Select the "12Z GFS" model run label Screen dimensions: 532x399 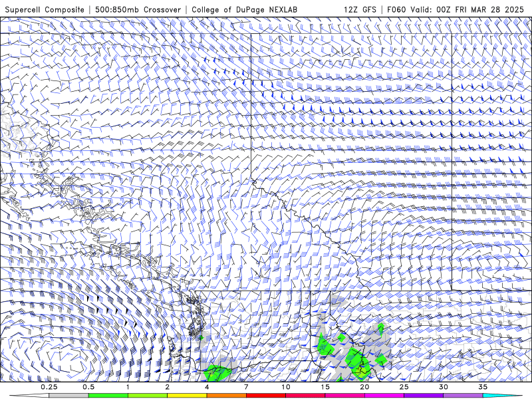pos(360,10)
